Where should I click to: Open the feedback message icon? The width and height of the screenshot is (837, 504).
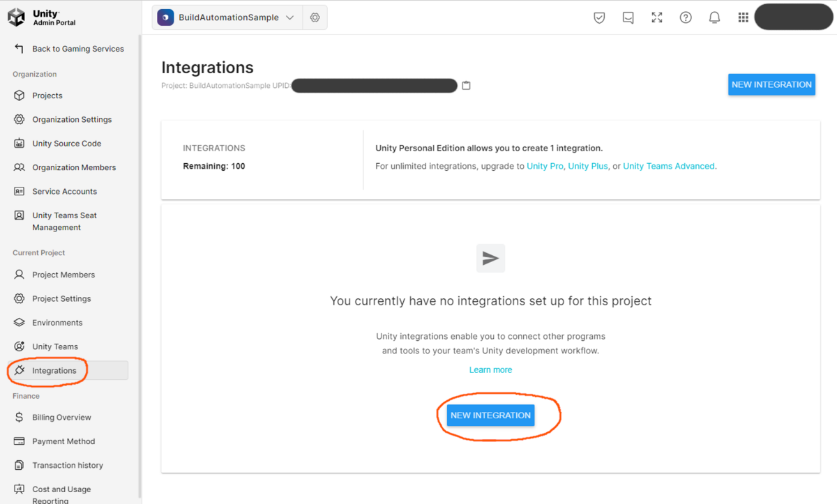tap(628, 17)
